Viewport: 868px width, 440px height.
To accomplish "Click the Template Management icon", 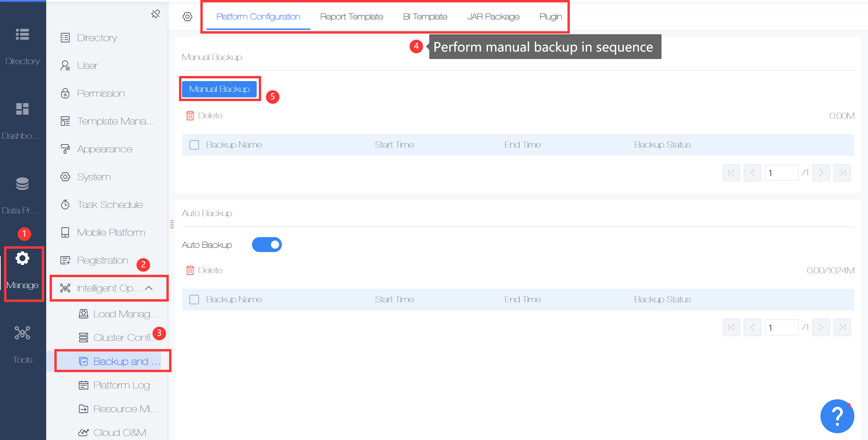I will pos(65,121).
